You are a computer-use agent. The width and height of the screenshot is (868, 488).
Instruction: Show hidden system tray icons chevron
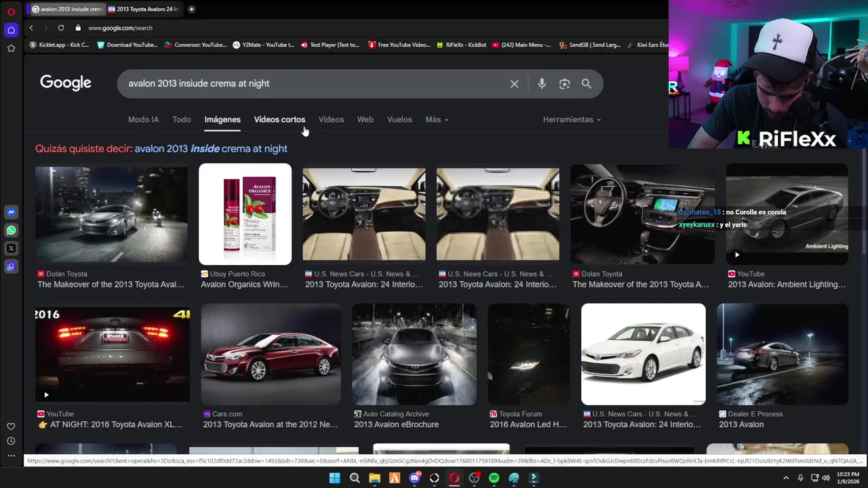(786, 478)
